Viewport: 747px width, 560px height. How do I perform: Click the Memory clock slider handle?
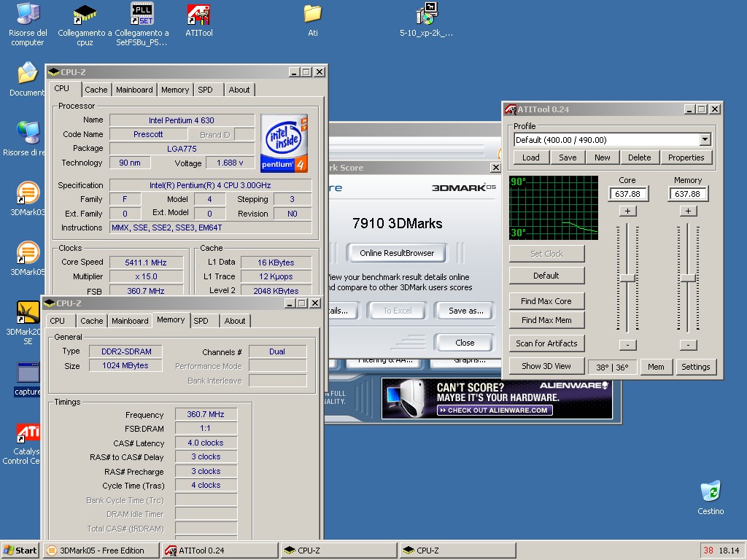[688, 279]
